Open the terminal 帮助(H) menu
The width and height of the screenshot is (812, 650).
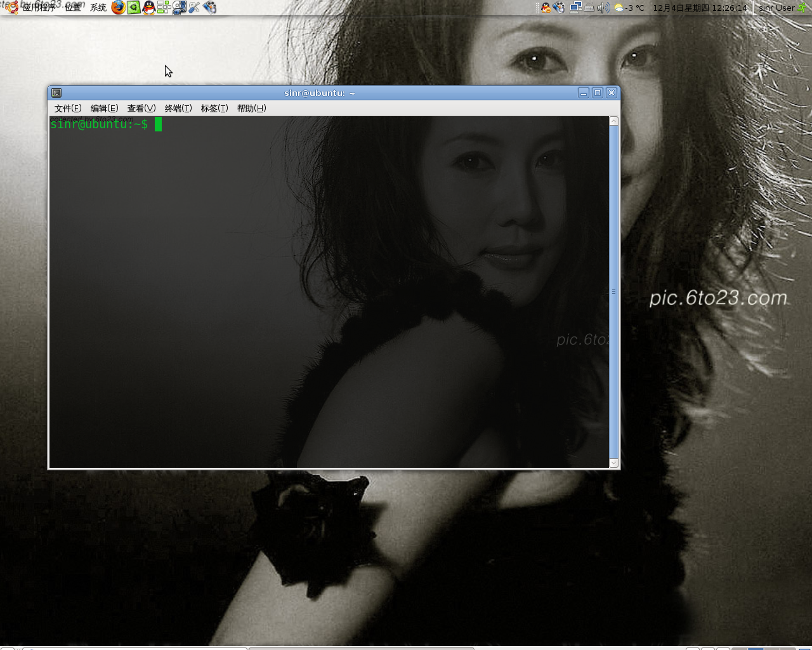[x=251, y=109]
